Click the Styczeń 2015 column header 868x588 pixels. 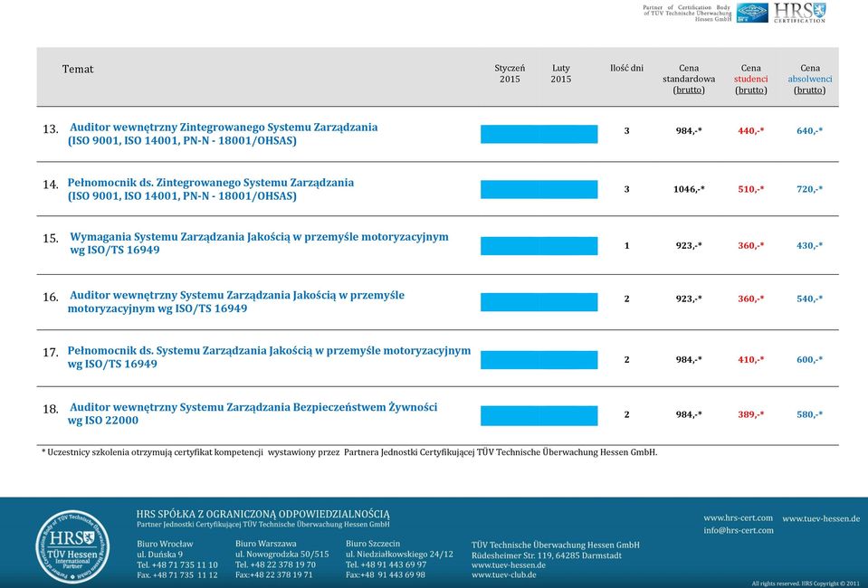pos(510,73)
